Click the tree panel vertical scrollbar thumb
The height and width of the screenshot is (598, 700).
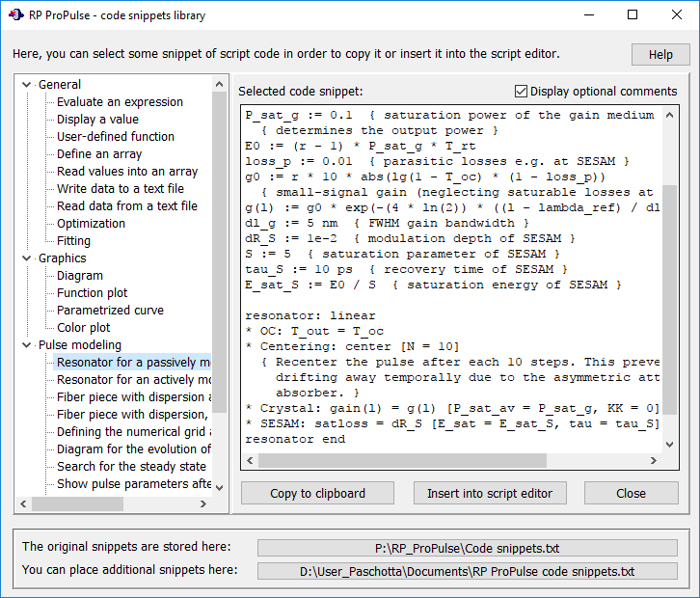point(219,253)
